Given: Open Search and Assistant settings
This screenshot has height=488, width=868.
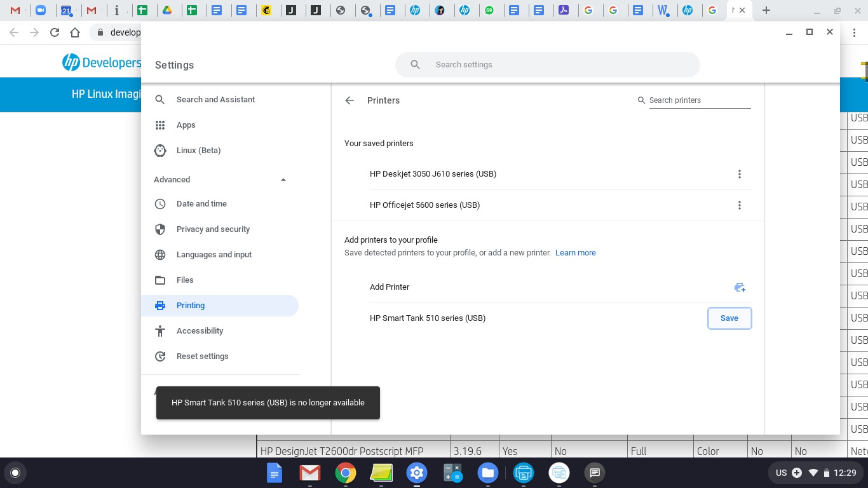Looking at the screenshot, I should [215, 100].
